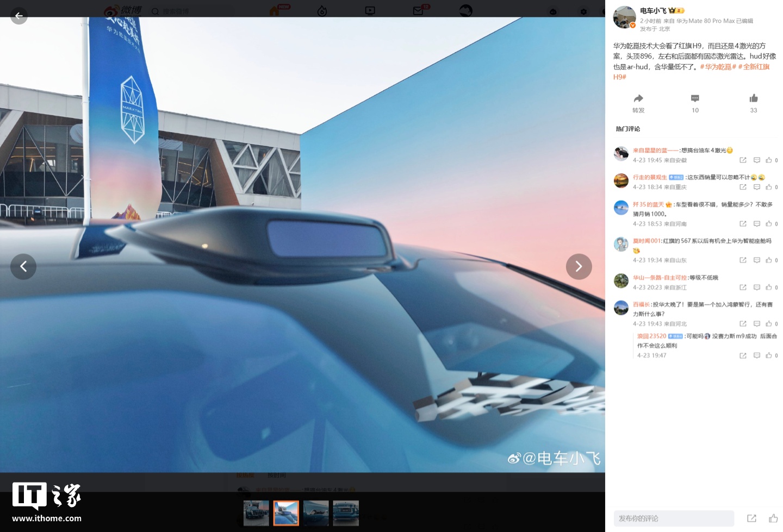The height and width of the screenshot is (532, 783).
Task: Go to the previous photo arrow
Action: tap(23, 266)
